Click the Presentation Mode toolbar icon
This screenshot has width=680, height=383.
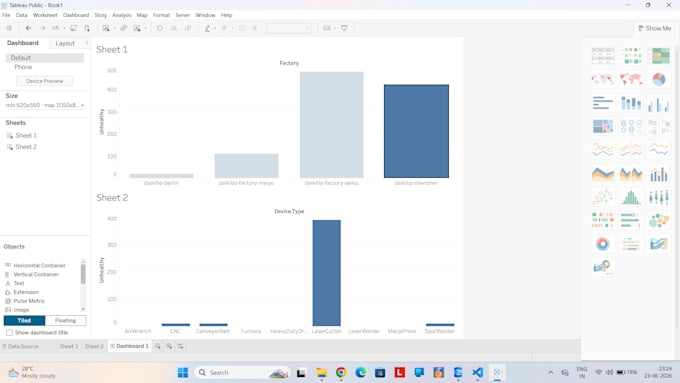pyautogui.click(x=344, y=28)
